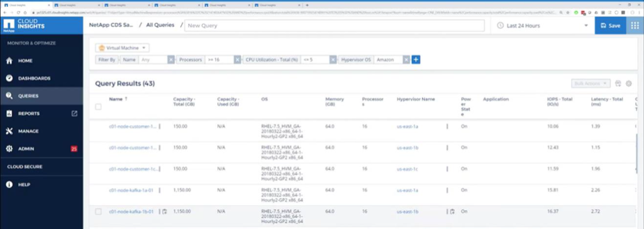Sort by Hypervisor Name column header
Image resolution: width=644 pixels, height=229 pixels.
pos(416,99)
